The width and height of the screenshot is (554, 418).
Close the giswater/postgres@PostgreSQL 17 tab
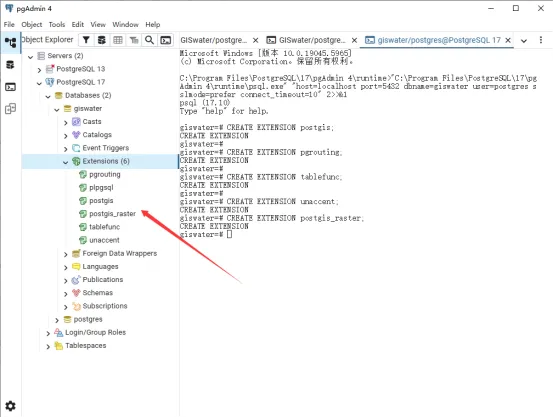pos(508,40)
